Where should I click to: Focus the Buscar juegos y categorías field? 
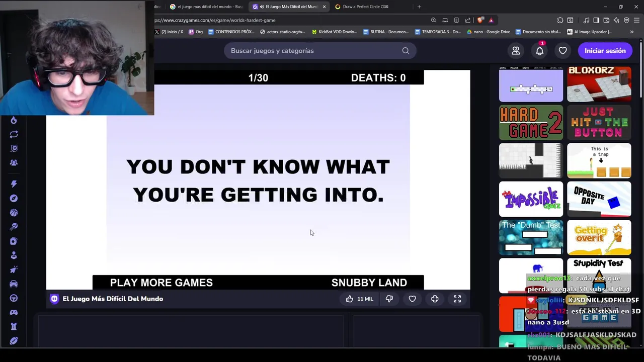pyautogui.click(x=320, y=51)
